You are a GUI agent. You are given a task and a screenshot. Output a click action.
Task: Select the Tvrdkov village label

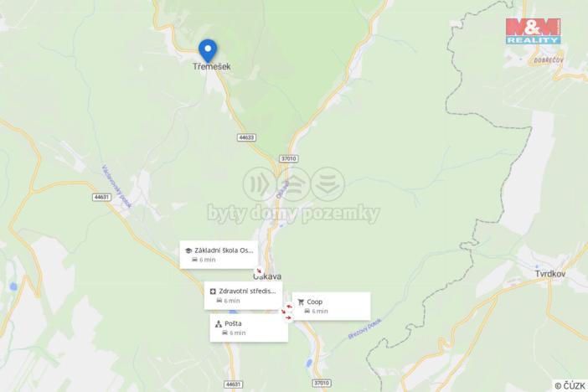click(x=550, y=274)
